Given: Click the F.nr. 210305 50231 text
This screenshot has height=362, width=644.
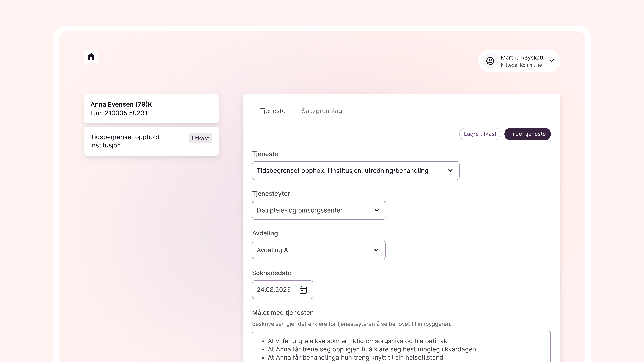Looking at the screenshot, I should tap(119, 113).
